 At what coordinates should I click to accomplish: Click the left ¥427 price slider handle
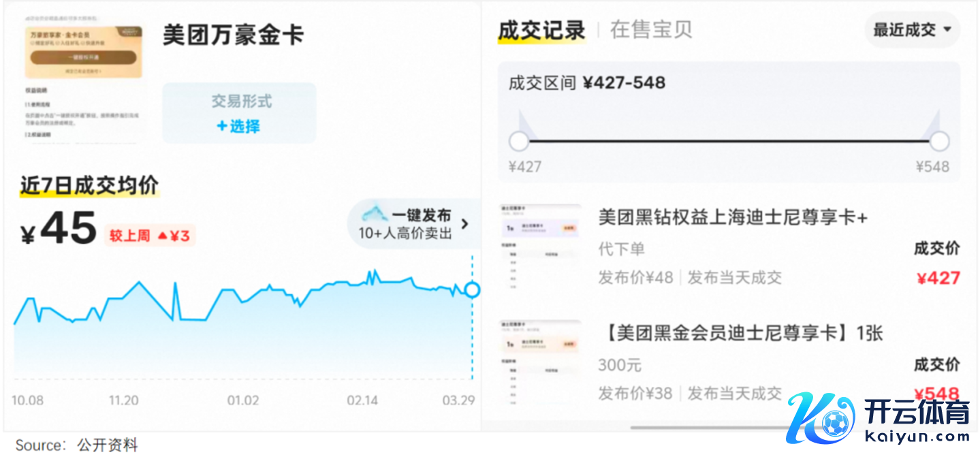coord(519,142)
